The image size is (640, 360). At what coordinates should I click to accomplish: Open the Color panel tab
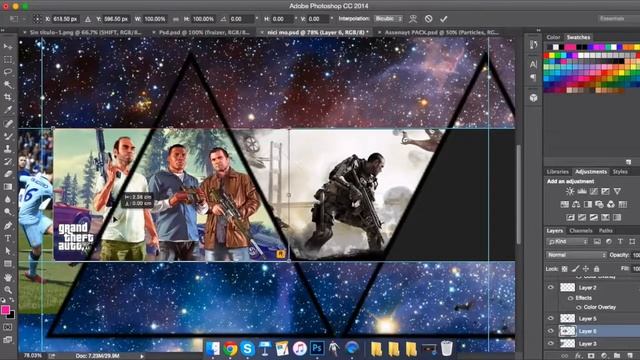(x=553, y=37)
